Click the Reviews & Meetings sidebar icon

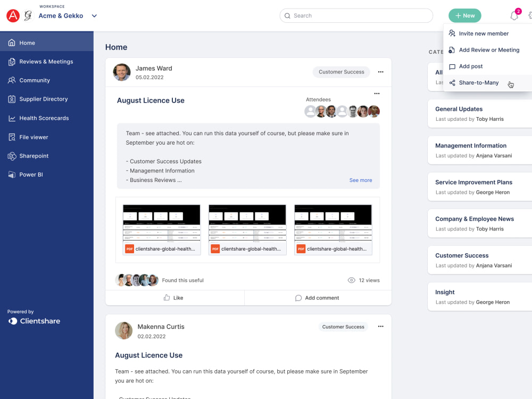(x=12, y=61)
